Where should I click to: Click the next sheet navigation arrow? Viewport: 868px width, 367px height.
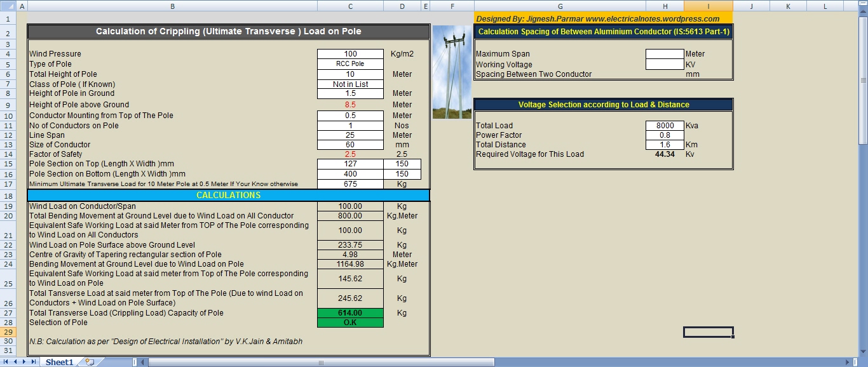click(x=25, y=362)
